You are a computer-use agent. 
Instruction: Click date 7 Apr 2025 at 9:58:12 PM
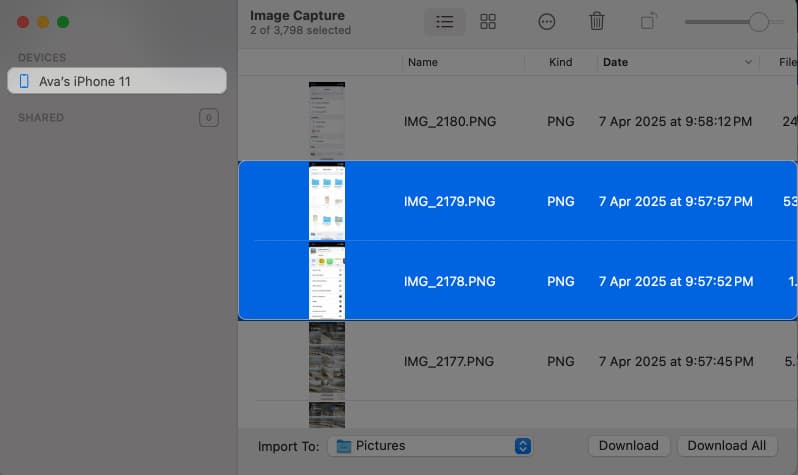click(x=675, y=122)
